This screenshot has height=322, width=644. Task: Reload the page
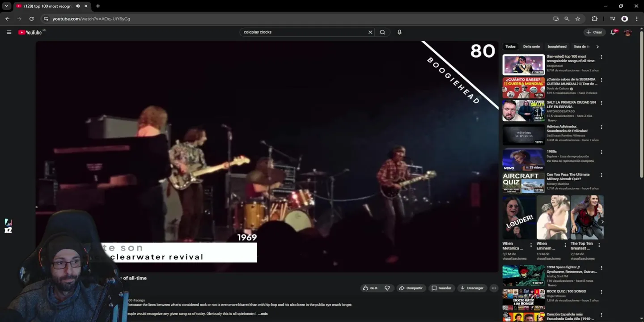pos(31,19)
